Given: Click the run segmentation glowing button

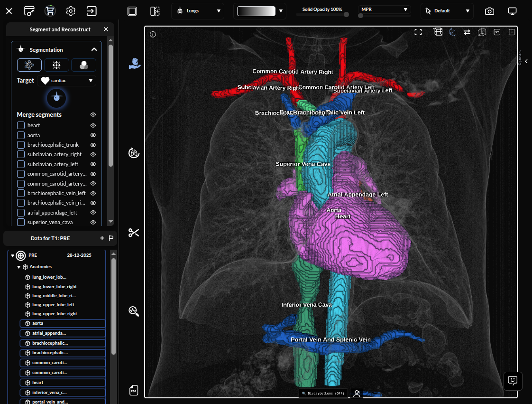Looking at the screenshot, I should [x=56, y=98].
